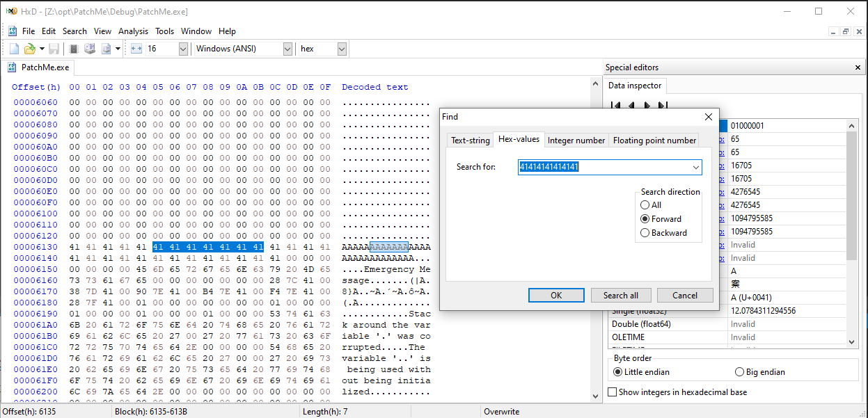Select the Forward search direction
The image size is (868, 418).
click(x=646, y=218)
